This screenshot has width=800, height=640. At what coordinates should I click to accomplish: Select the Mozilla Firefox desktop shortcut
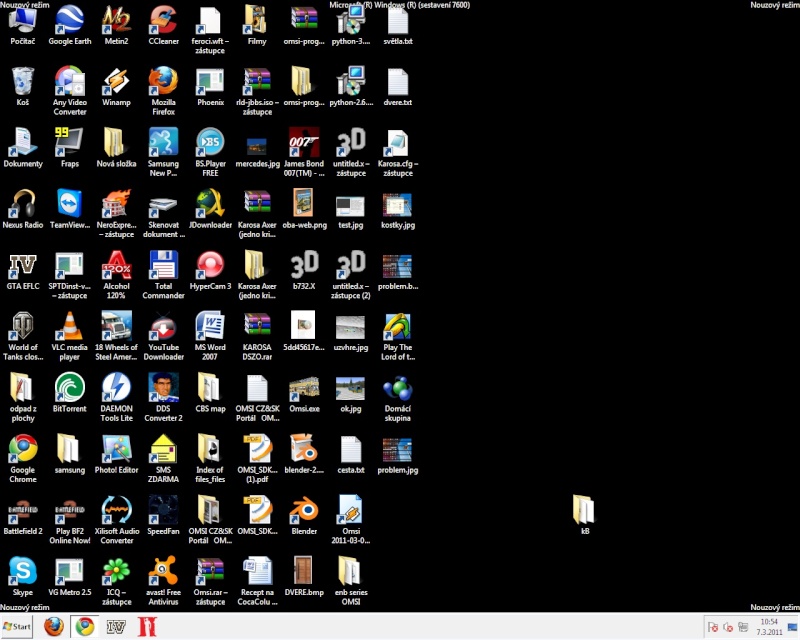(163, 91)
